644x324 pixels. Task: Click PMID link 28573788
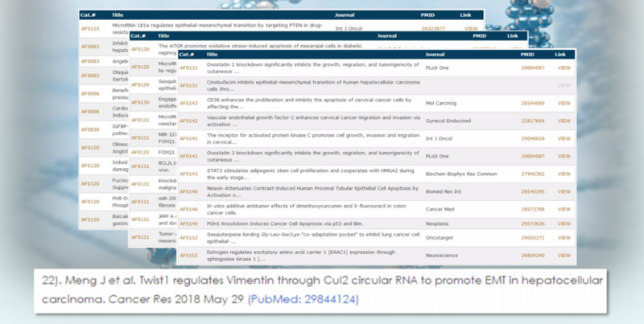[x=532, y=208]
